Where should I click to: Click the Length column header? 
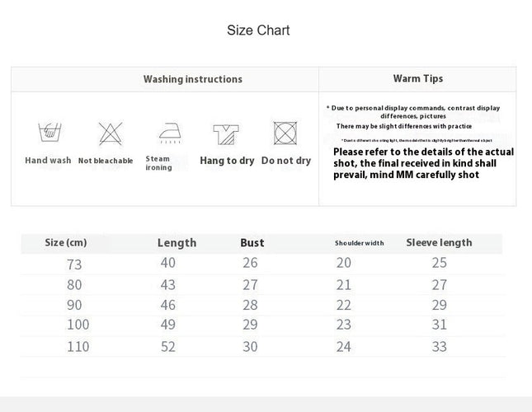pos(177,243)
